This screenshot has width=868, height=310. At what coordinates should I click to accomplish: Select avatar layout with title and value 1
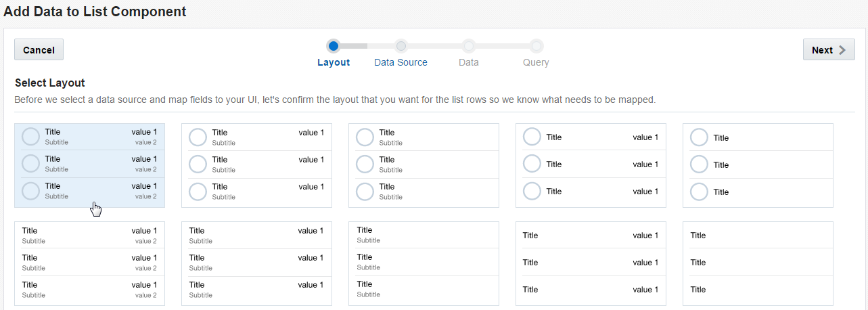591,165
